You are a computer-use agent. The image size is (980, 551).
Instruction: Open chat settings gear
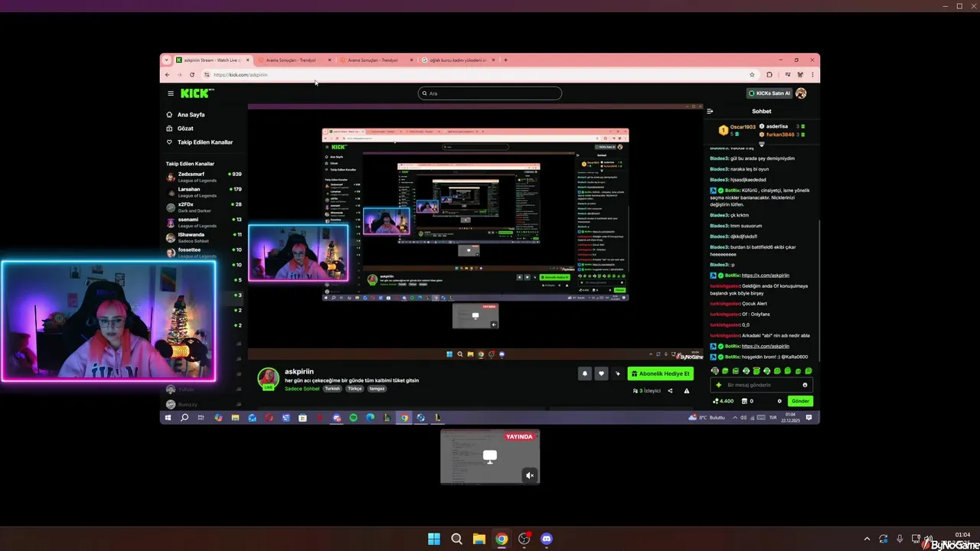(x=779, y=401)
